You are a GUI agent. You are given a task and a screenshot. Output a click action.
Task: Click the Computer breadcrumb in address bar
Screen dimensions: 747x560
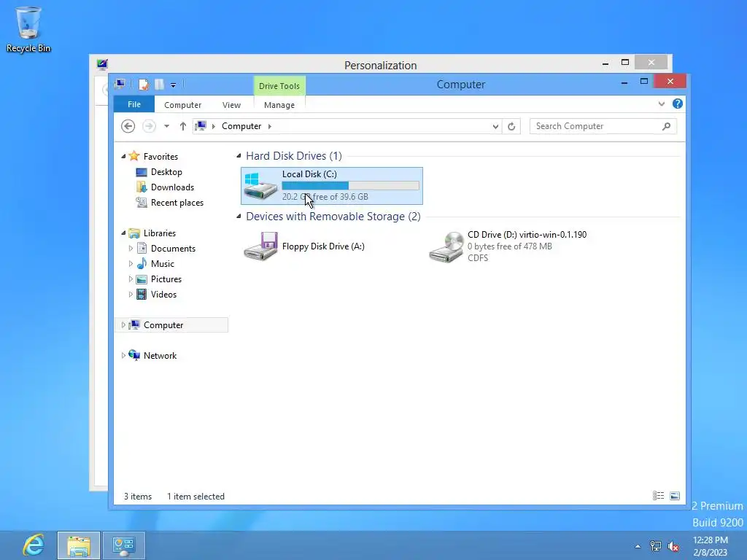(241, 126)
